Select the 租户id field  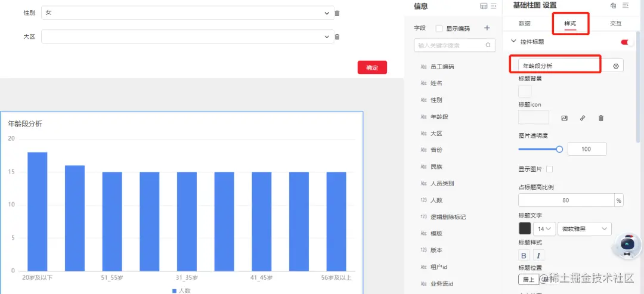(439, 267)
